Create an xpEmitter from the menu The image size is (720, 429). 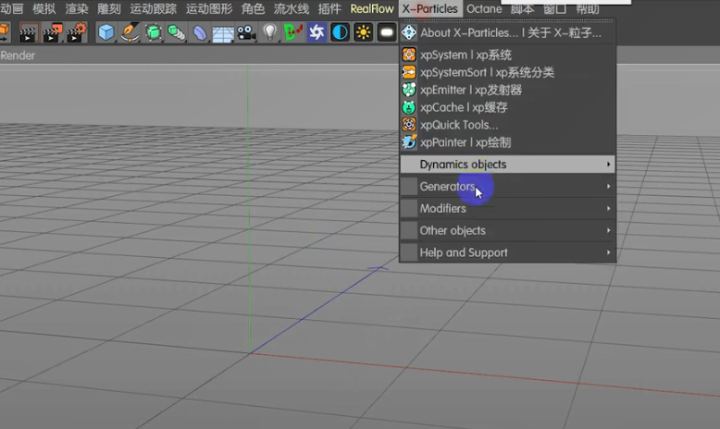pos(507,90)
